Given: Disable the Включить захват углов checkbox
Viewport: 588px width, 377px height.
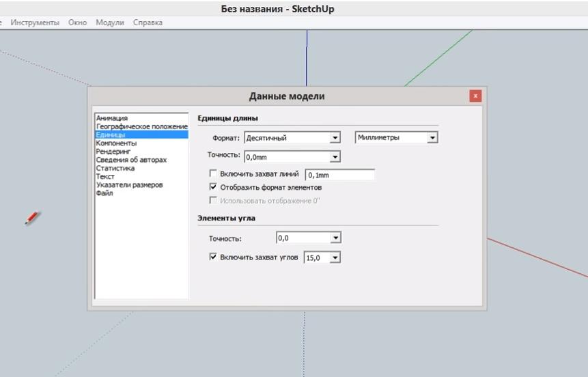Looking at the screenshot, I should pyautogui.click(x=213, y=257).
